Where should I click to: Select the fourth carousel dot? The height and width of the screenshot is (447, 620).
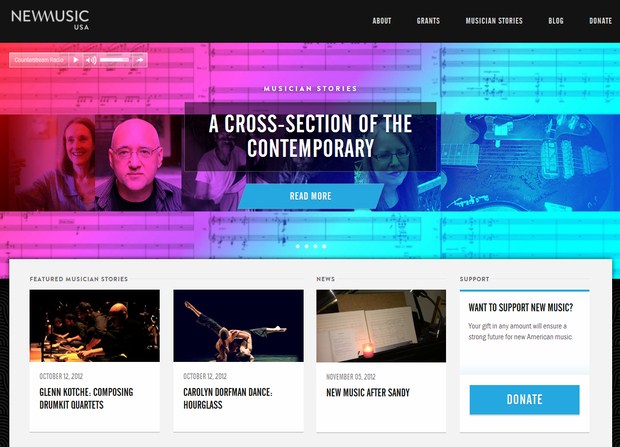coord(324,246)
